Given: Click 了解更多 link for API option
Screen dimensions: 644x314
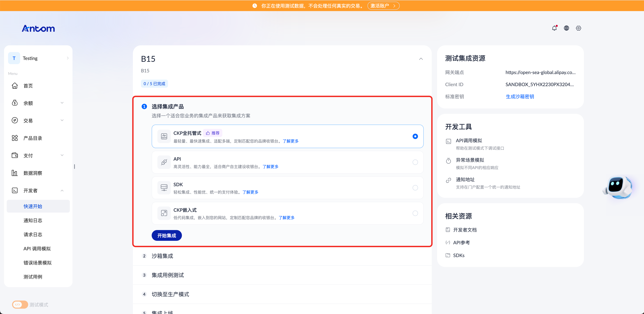Looking at the screenshot, I should (270, 167).
